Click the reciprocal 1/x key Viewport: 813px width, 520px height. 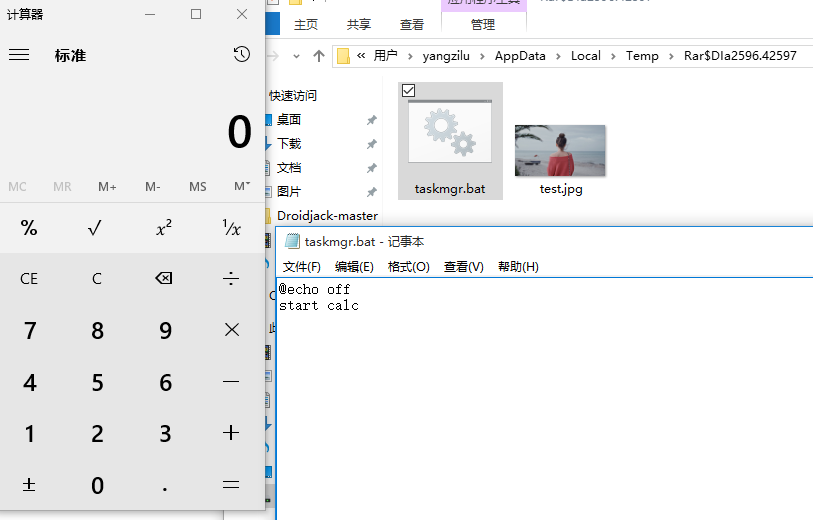(x=231, y=228)
